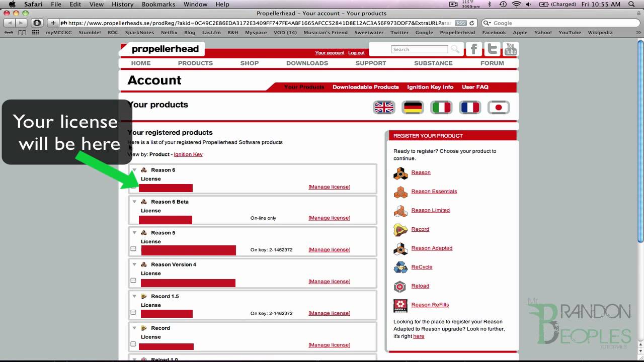Click the Record product icon in register panel
Screen dimensions: 644x362
point(400,229)
